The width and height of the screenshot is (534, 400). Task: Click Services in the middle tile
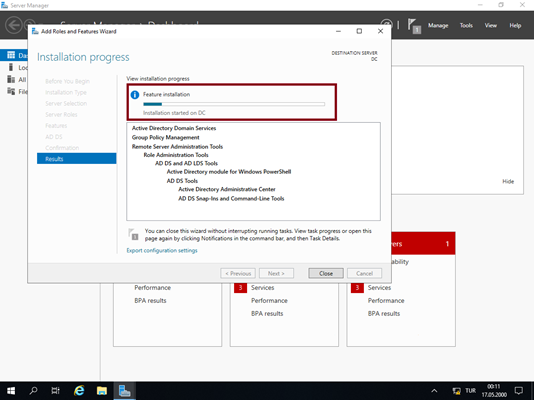263,288
